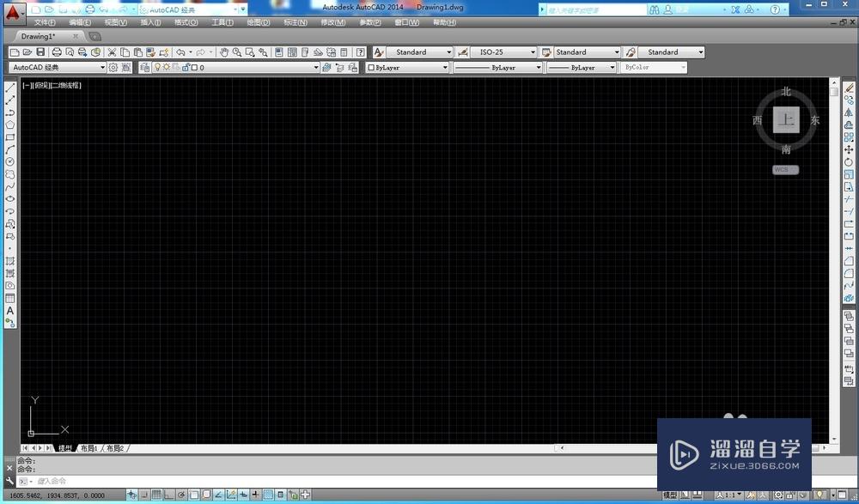This screenshot has height=504, width=859.
Task: Open the red A application menu button
Action: [x=13, y=13]
